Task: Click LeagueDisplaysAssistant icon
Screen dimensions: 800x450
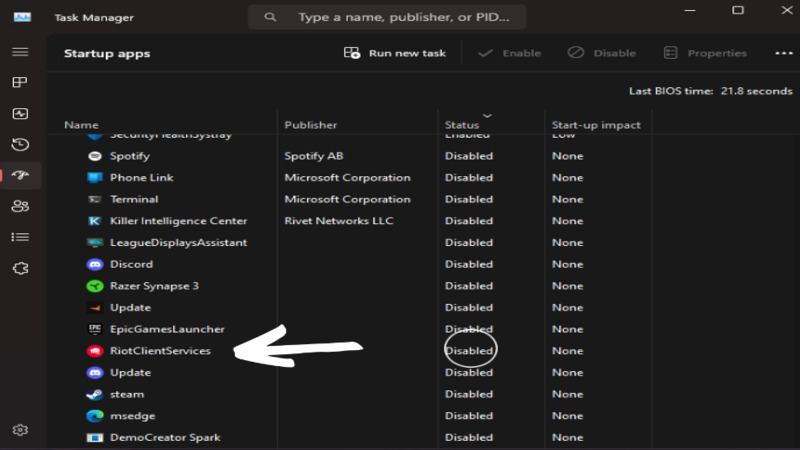Action: [95, 243]
